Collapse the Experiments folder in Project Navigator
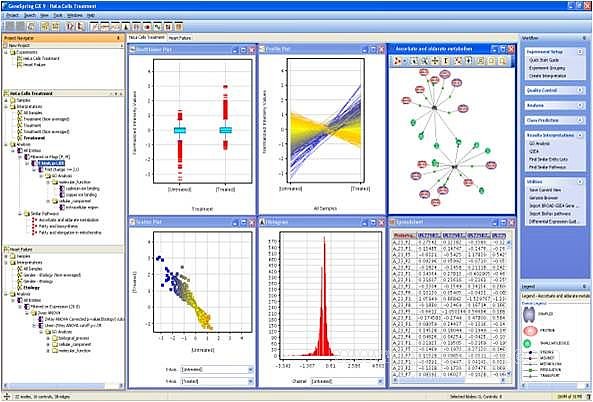This screenshot has width=593, height=402. [x=6, y=52]
